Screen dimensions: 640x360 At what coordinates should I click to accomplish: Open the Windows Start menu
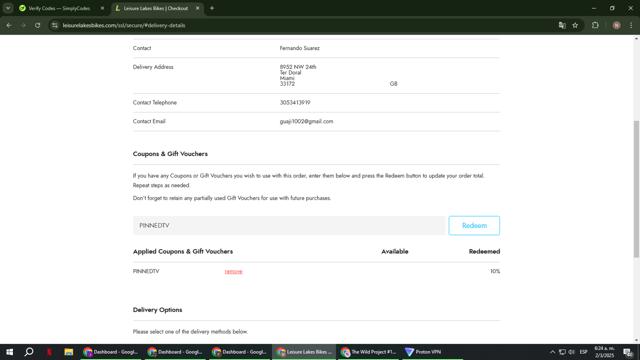tap(9, 352)
